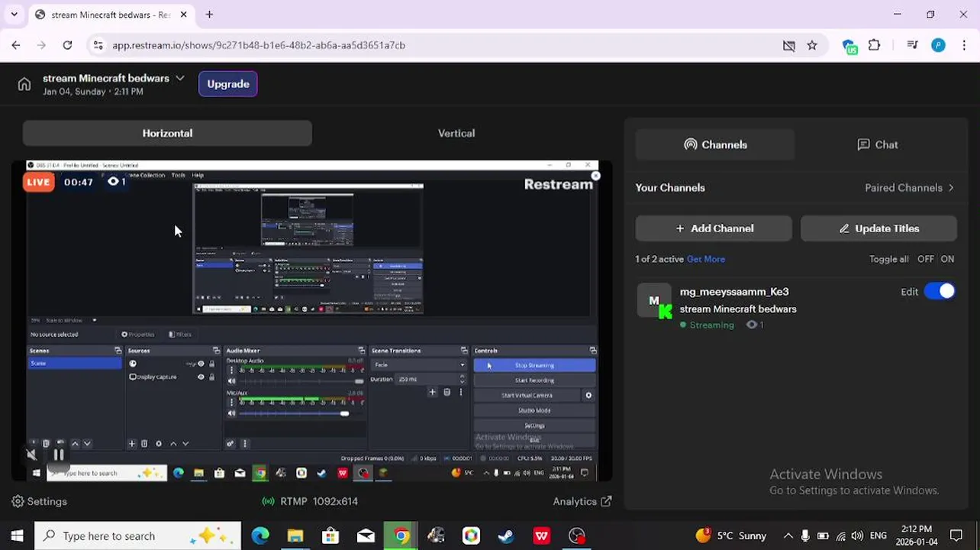
Task: Open the network tray icon
Action: coord(840,535)
